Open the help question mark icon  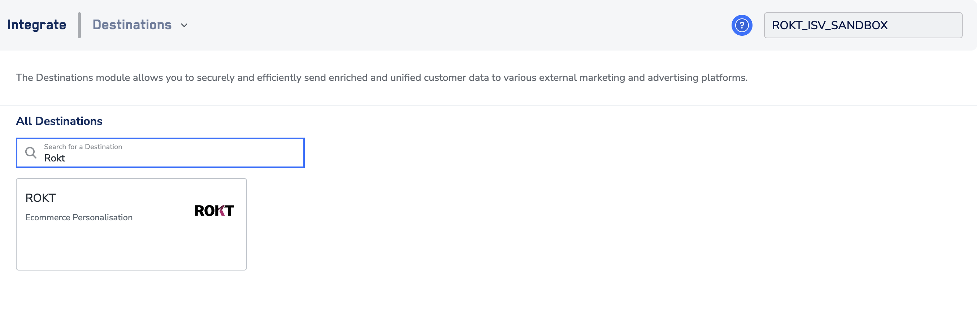(741, 25)
